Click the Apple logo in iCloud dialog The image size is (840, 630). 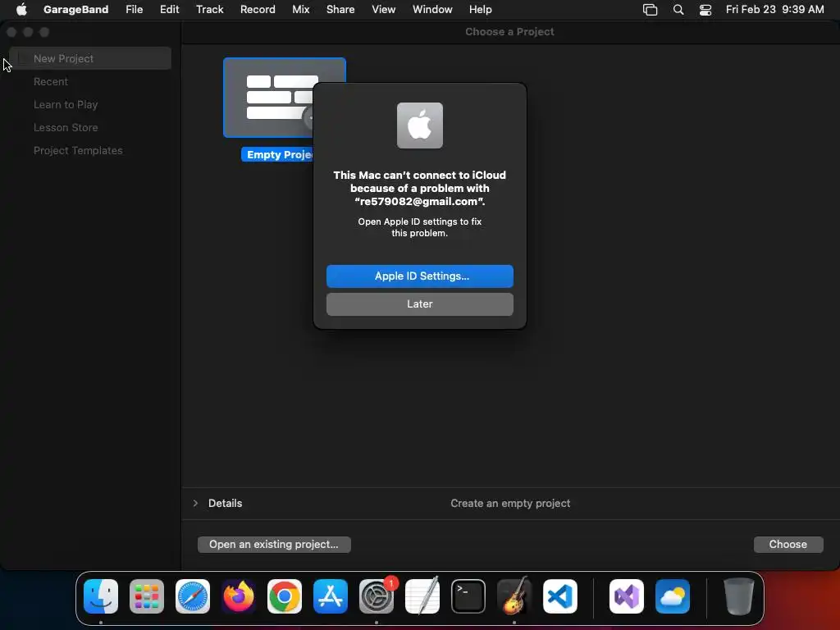(x=420, y=126)
